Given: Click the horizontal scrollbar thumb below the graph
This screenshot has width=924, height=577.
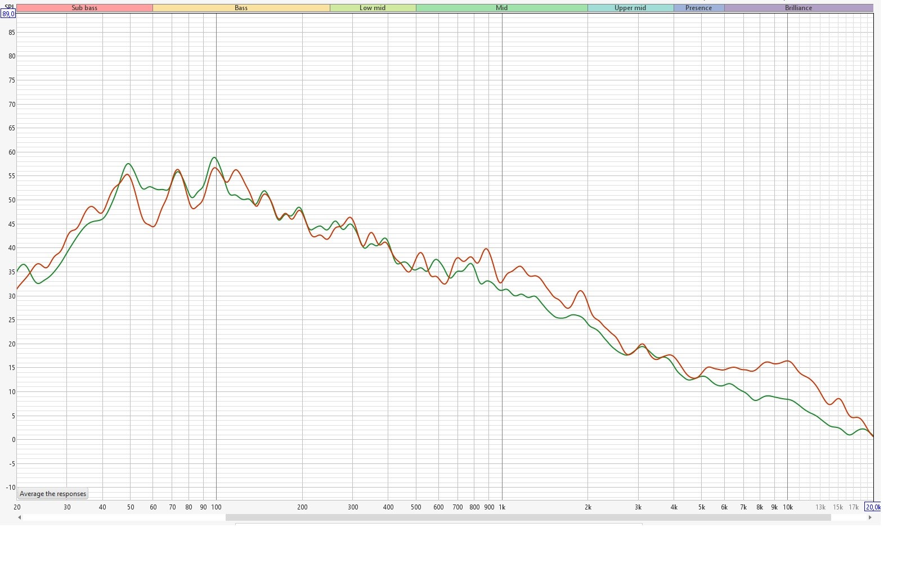Looking at the screenshot, I should pos(528,517).
